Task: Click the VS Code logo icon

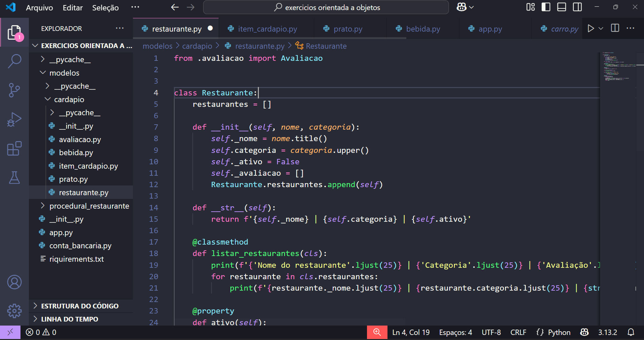Action: click(11, 7)
